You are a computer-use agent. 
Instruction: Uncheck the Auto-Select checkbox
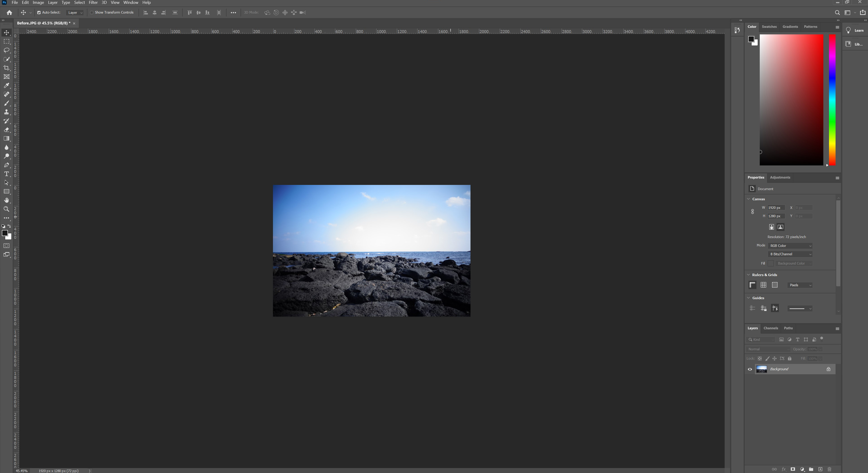click(39, 12)
